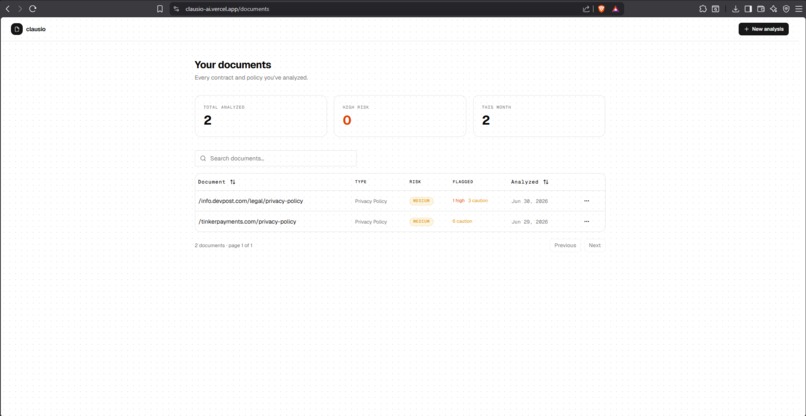The image size is (806, 416).
Task: Start a New analysis
Action: point(763,29)
